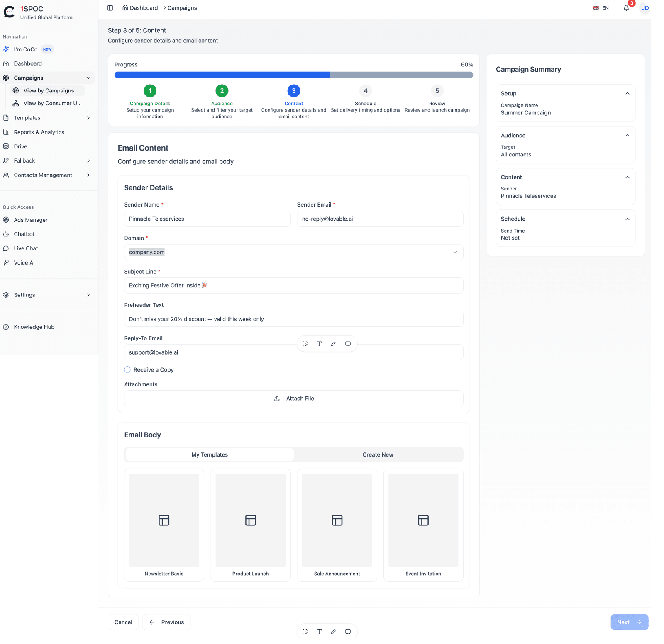This screenshot has width=664, height=644.
Task: Go to step 5 Review
Action: point(437,91)
